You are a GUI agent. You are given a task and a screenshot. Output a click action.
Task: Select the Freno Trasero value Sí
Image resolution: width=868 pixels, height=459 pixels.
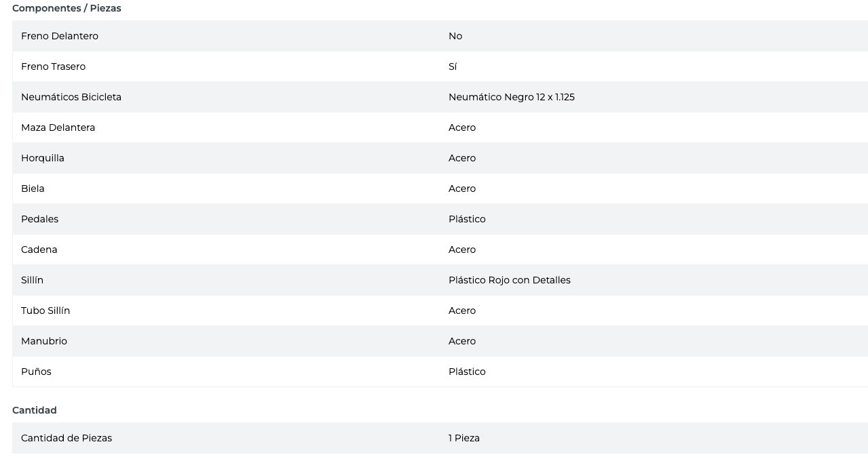click(x=453, y=66)
